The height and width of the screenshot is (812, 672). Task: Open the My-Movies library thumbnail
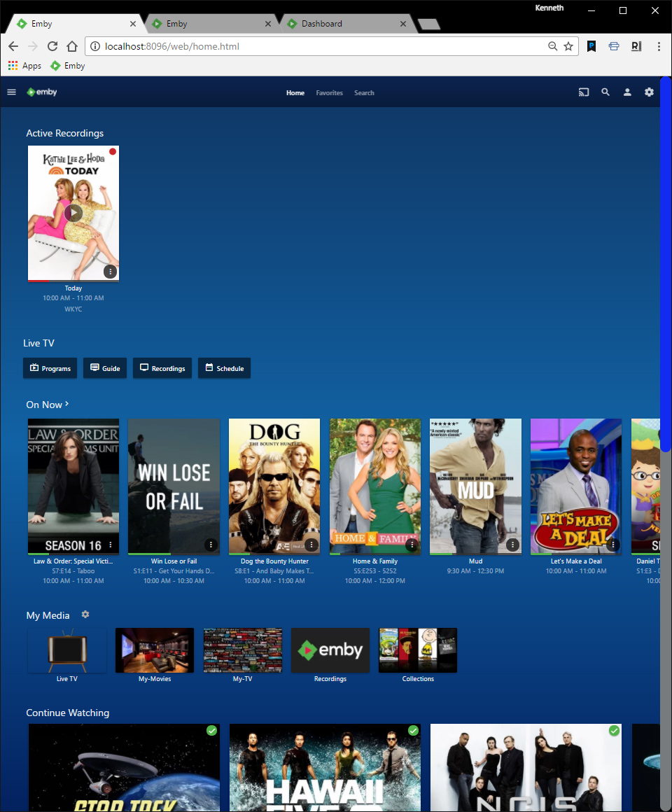[x=155, y=650]
